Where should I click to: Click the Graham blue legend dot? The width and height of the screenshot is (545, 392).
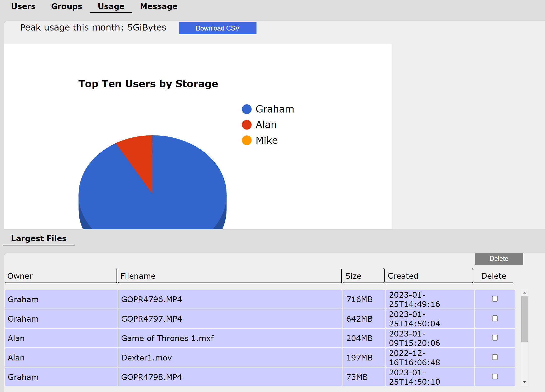[247, 109]
